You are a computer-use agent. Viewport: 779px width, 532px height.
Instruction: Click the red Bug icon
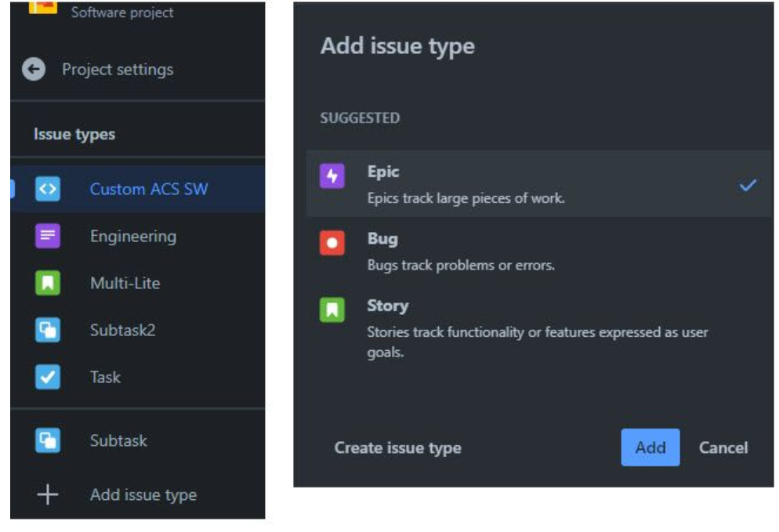[332, 243]
